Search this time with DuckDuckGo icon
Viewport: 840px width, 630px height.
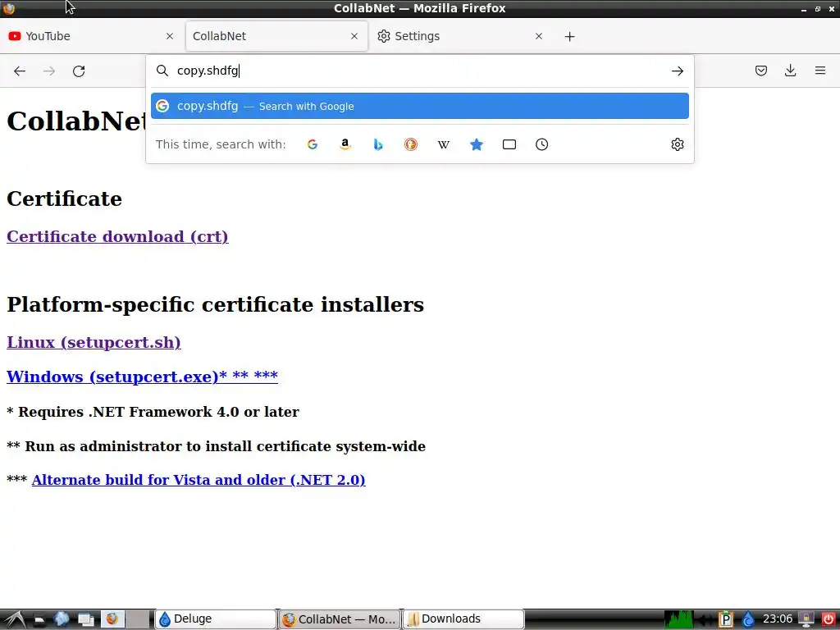pyautogui.click(x=411, y=144)
